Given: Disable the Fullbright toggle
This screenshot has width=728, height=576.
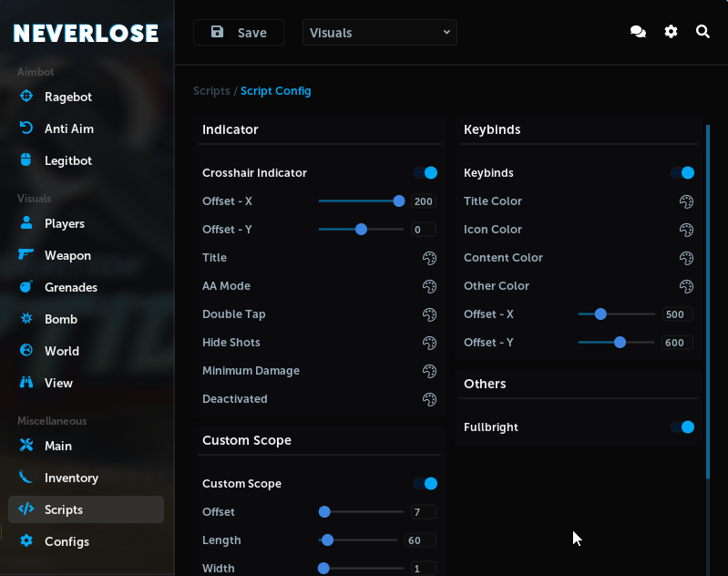Looking at the screenshot, I should click(x=682, y=427).
